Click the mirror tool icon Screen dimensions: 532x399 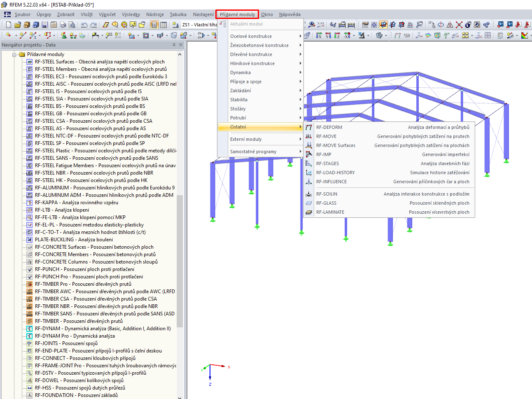coord(450,25)
